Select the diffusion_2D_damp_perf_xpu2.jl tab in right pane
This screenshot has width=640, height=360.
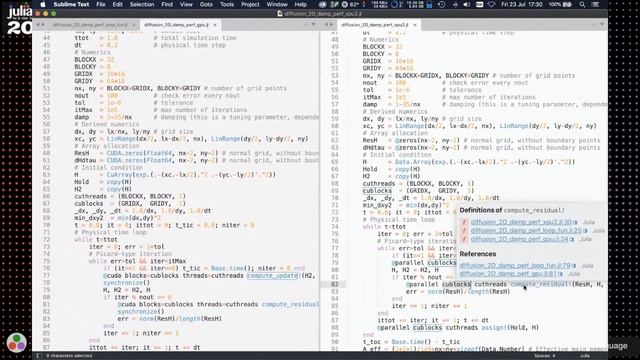374,25
